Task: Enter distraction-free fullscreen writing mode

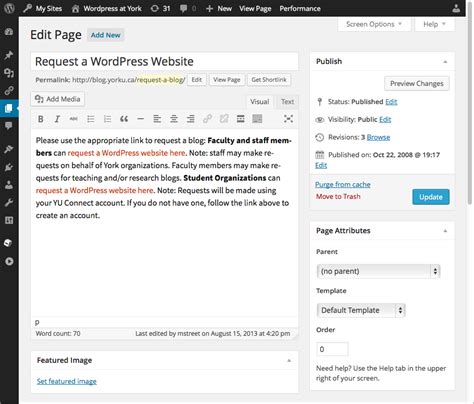Action: (288, 119)
